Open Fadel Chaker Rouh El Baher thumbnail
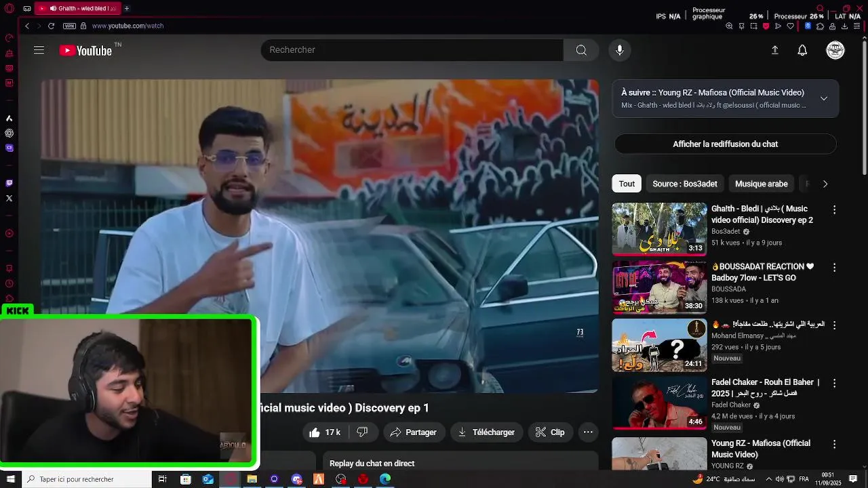 (659, 403)
